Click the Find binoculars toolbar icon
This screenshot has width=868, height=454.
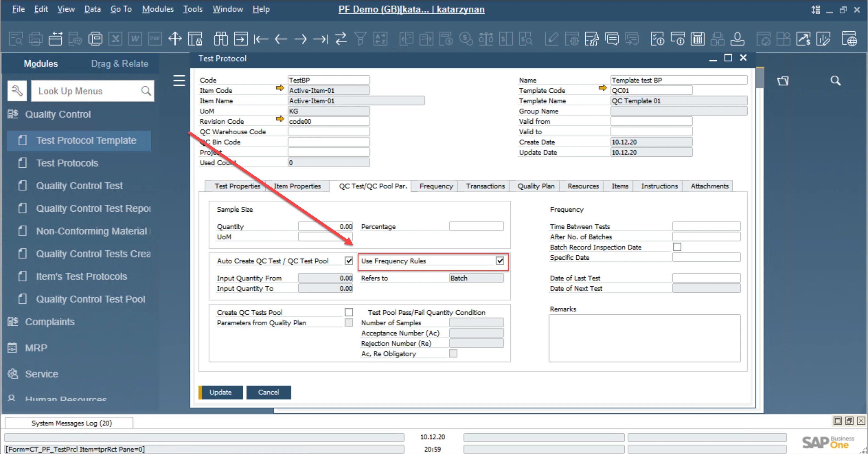pyautogui.click(x=221, y=39)
